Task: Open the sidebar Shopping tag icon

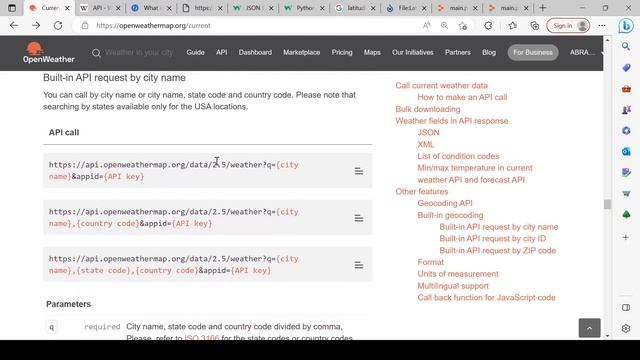Action: point(626,67)
